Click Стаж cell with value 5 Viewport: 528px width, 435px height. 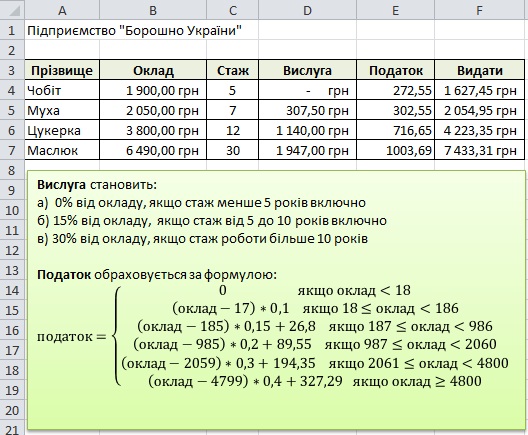pyautogui.click(x=232, y=90)
